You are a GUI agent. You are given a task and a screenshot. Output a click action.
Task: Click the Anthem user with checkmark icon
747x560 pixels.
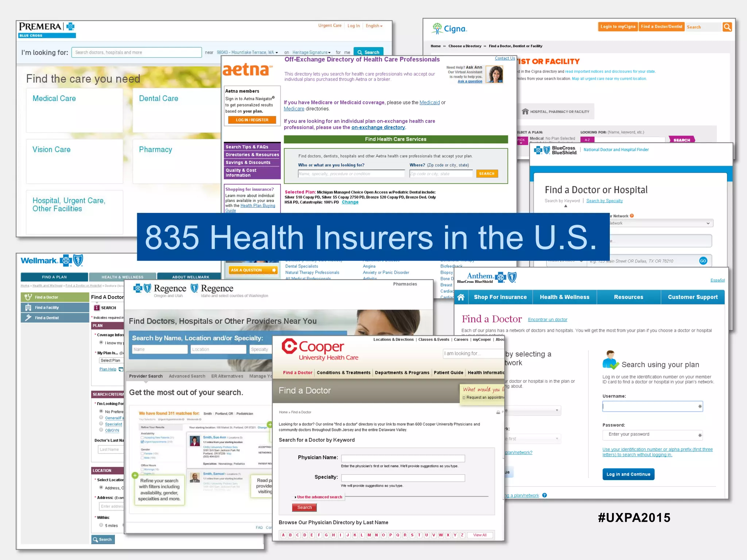(611, 360)
